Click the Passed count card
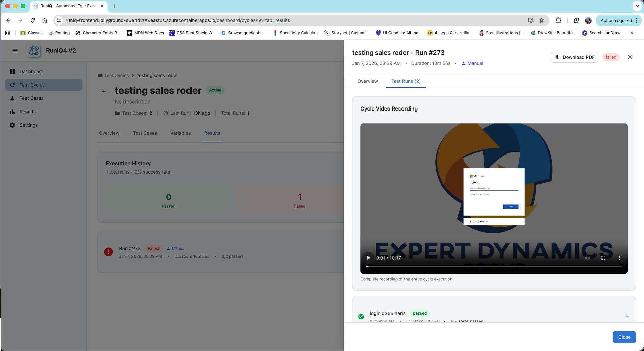644x351 pixels. 169,200
